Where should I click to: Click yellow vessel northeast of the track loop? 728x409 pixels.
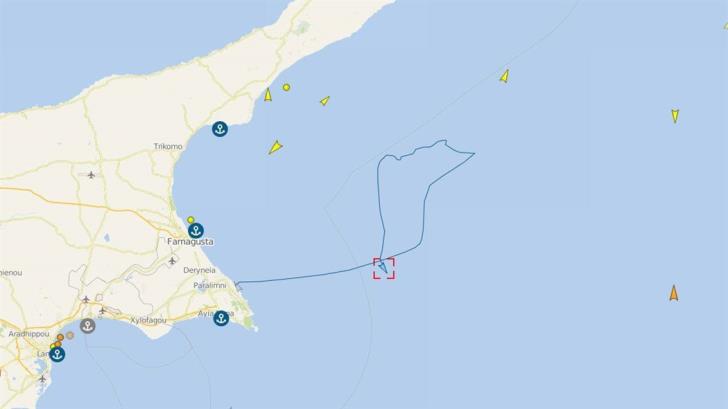point(505,76)
